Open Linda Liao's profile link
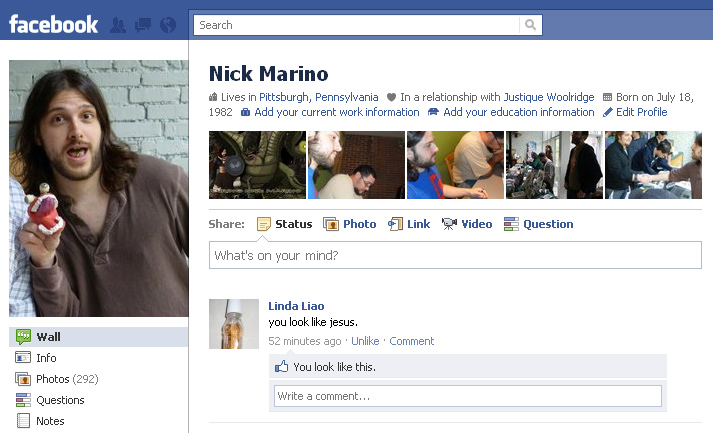Screen dimensions: 713x433 coord(296,306)
